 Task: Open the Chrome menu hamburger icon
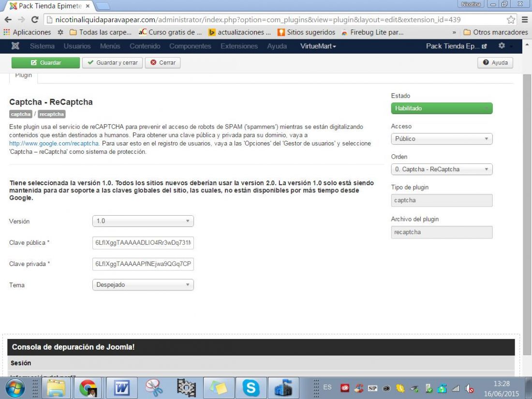tap(525, 20)
